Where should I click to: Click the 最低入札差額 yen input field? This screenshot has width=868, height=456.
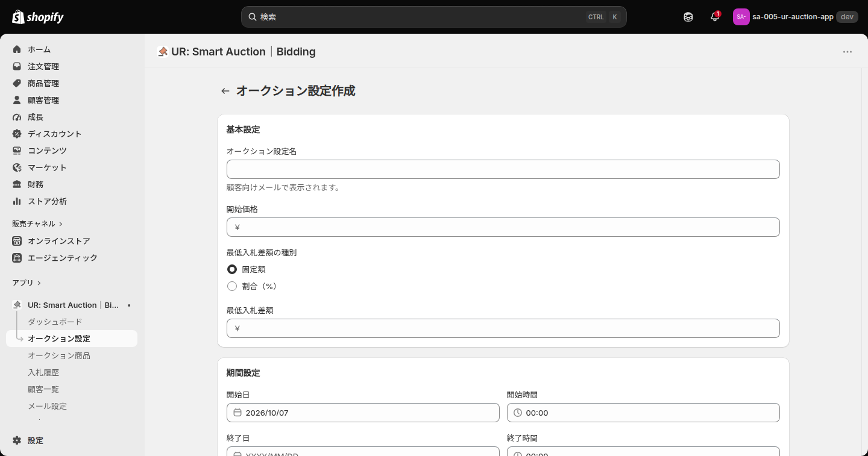pos(503,328)
